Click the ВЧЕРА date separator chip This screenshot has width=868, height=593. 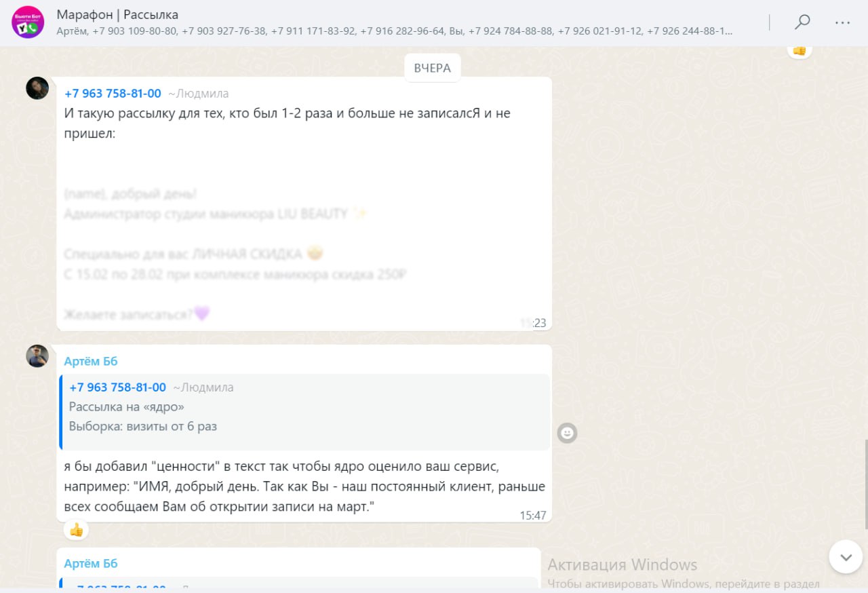tap(433, 68)
